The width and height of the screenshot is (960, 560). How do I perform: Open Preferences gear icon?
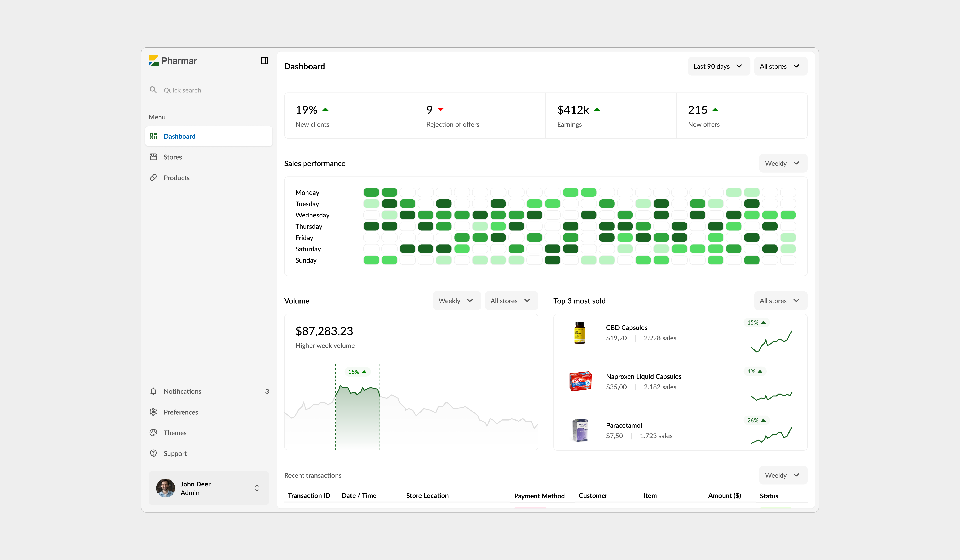pos(153,412)
